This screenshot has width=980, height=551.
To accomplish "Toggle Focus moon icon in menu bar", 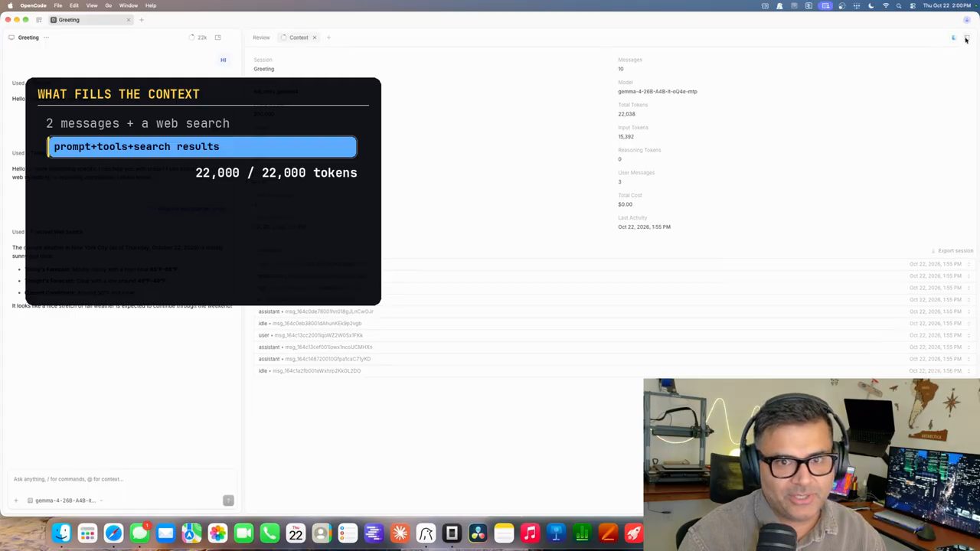I will 871,5.
